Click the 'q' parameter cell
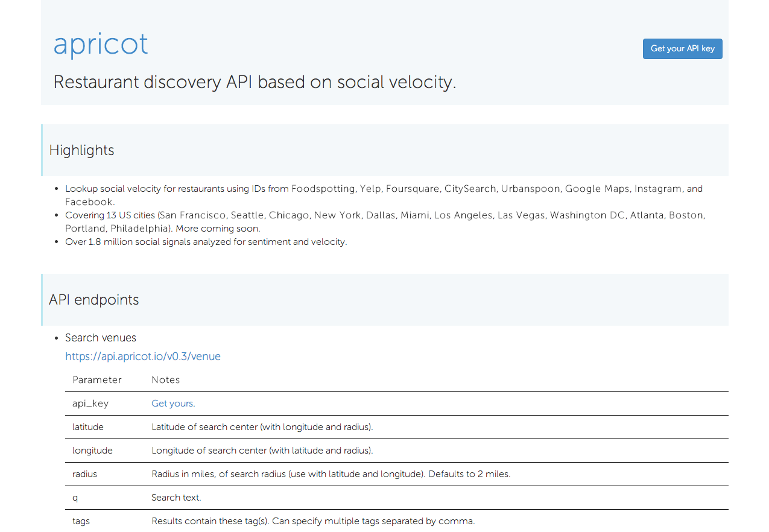 click(75, 498)
